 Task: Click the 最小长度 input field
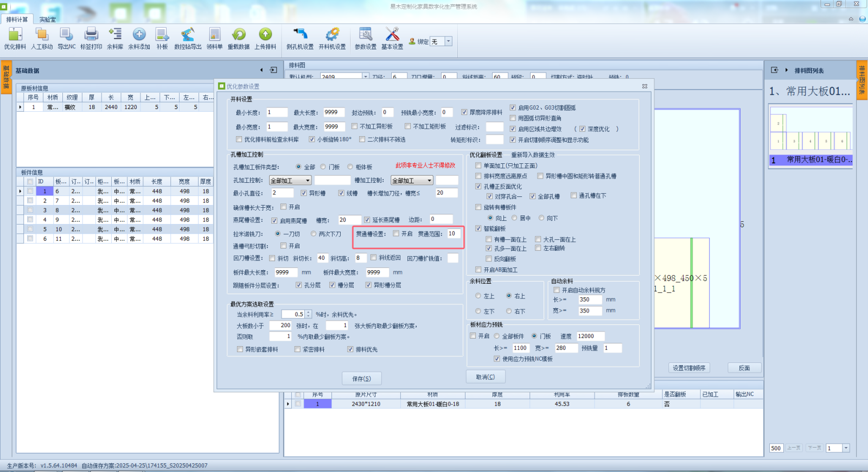[277, 112]
